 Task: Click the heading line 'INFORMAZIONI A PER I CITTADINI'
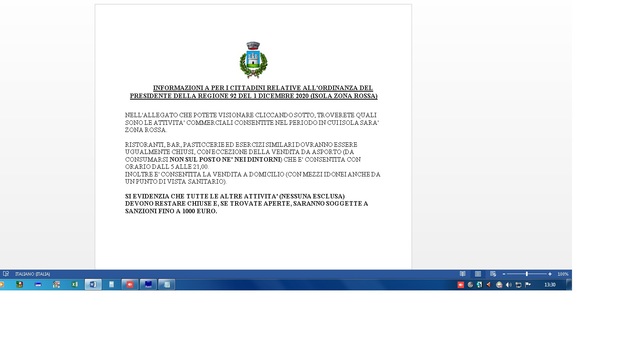(263, 88)
